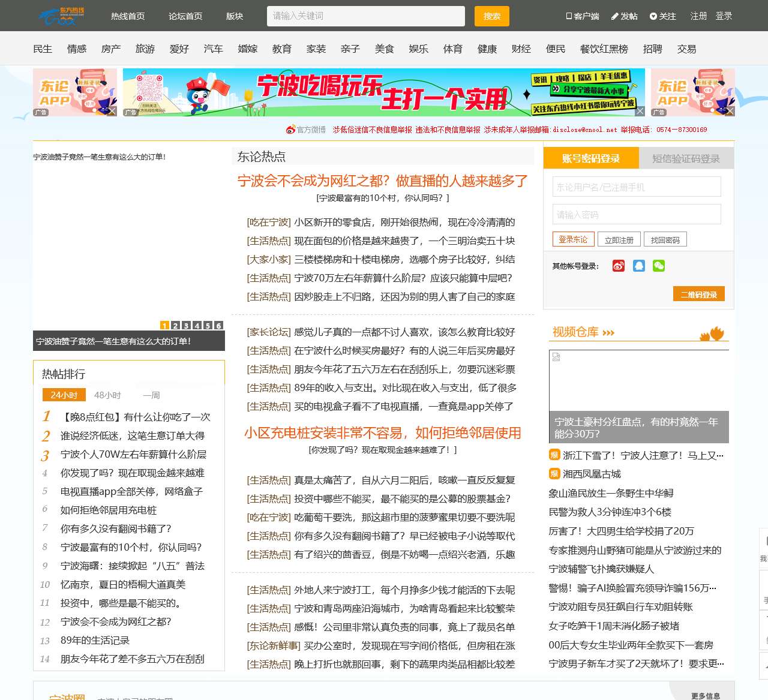768x700 pixels.
Task: Click the 关注 follow link
Action: pyautogui.click(x=663, y=16)
